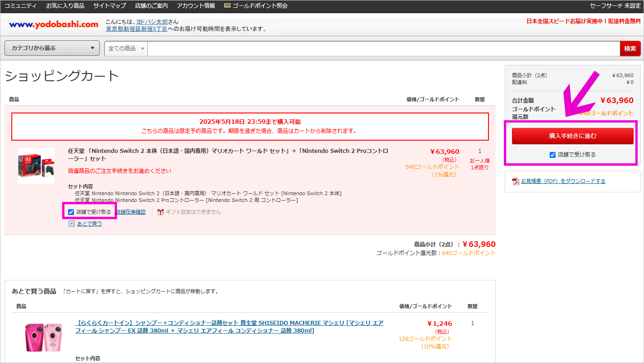Open 店舗在庫確認 link

click(131, 212)
